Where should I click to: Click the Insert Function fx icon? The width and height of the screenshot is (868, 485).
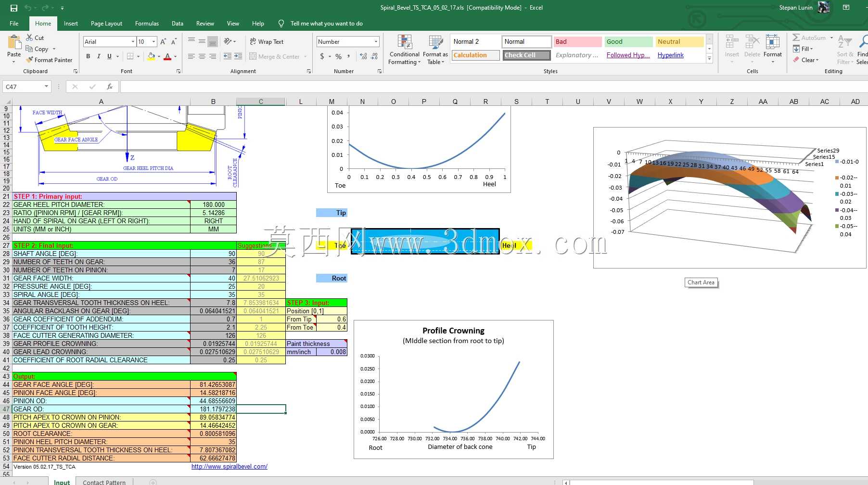110,87
